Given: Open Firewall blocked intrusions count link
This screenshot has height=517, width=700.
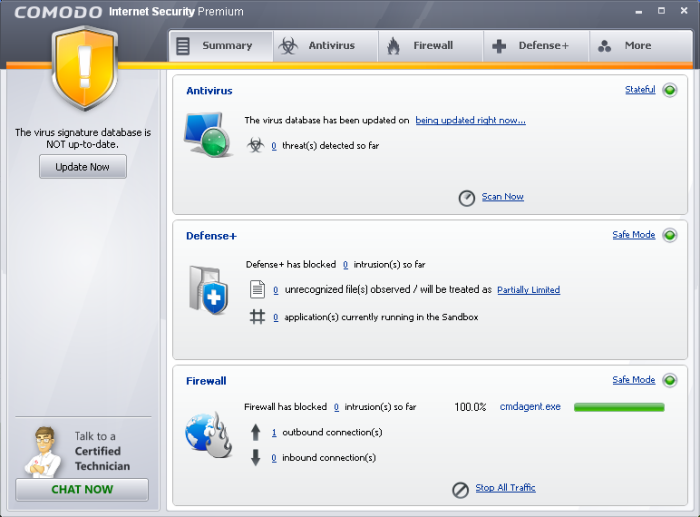Looking at the screenshot, I should pyautogui.click(x=336, y=407).
